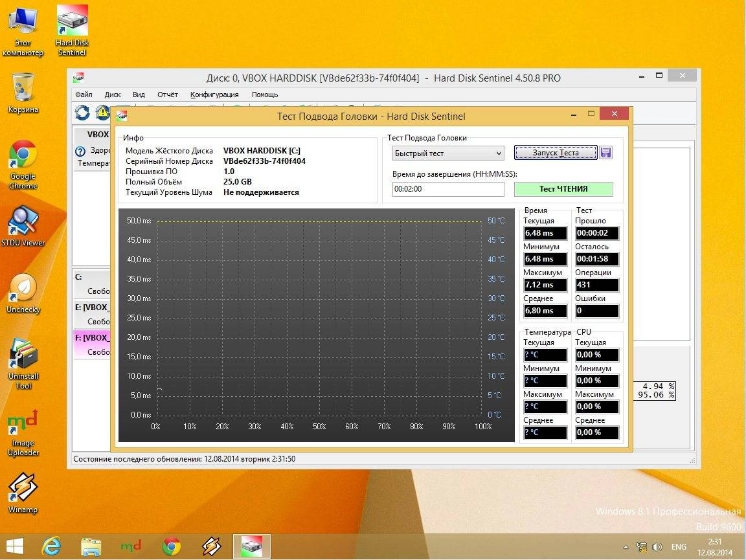Select the STDU Viewer desktop shortcut
Image resolution: width=746 pixels, height=560 pixels.
[x=23, y=227]
